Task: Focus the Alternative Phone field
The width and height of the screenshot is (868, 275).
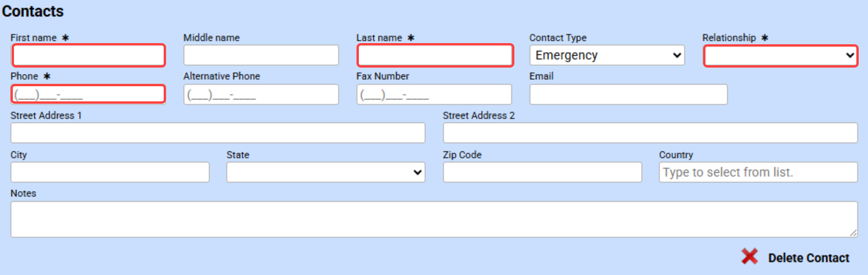Action: click(x=261, y=94)
